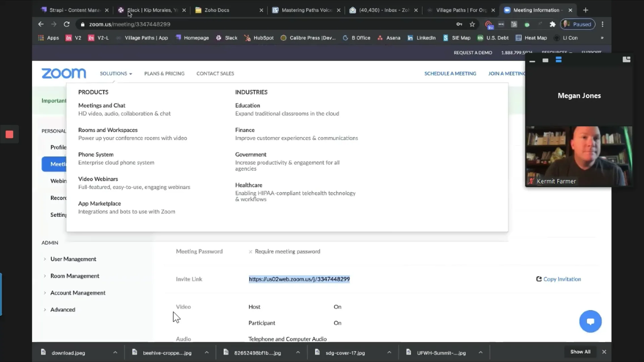The image size is (644, 362).
Task: Open Chrome extensions puzzle icon
Action: (x=552, y=24)
